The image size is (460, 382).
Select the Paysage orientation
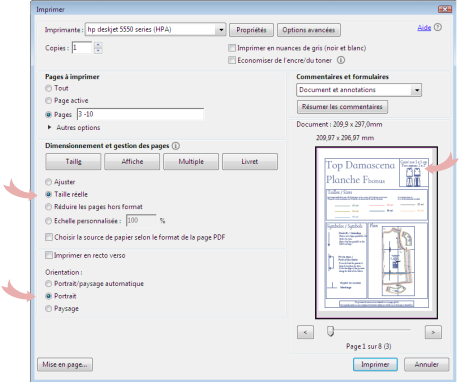pos(49,309)
